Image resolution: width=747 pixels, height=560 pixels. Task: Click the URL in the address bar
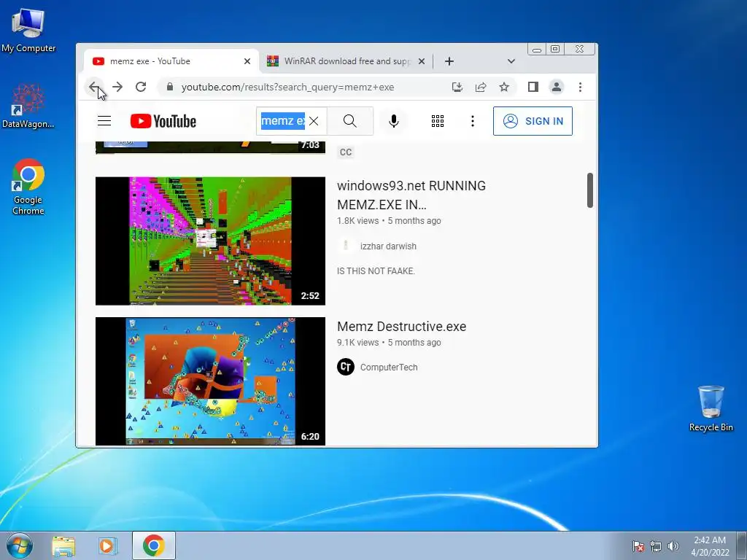tap(287, 87)
